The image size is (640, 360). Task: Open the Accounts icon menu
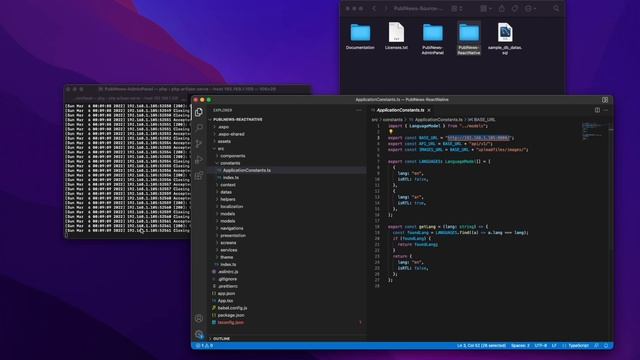click(199, 318)
